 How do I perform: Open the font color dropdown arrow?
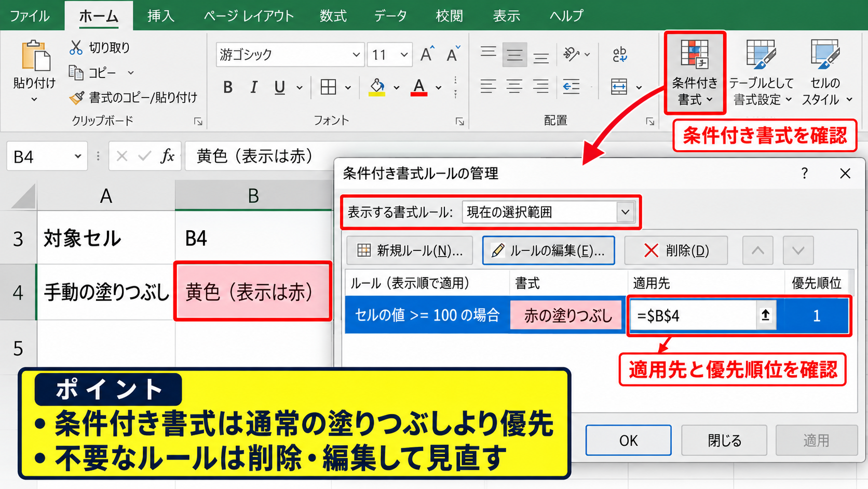439,88
